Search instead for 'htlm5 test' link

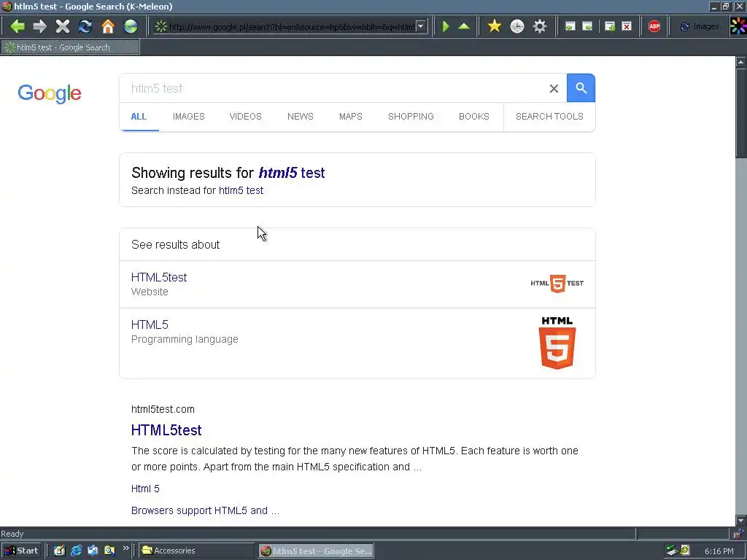point(241,190)
